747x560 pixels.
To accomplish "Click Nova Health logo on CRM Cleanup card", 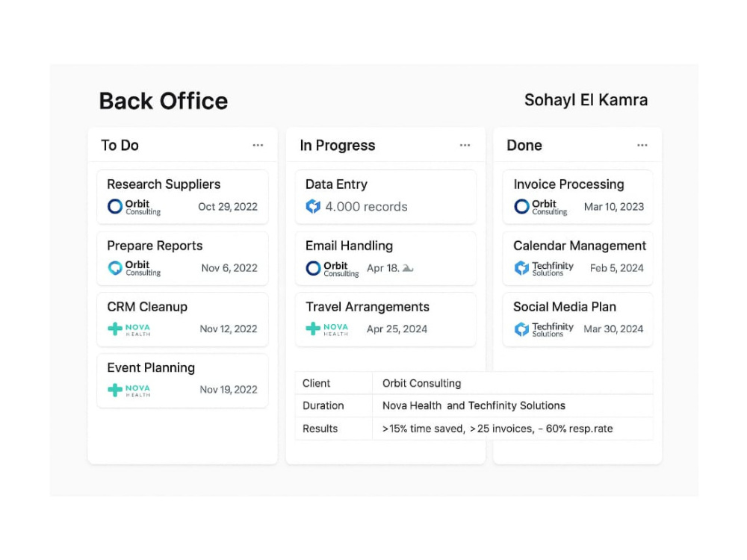I will click(x=129, y=329).
